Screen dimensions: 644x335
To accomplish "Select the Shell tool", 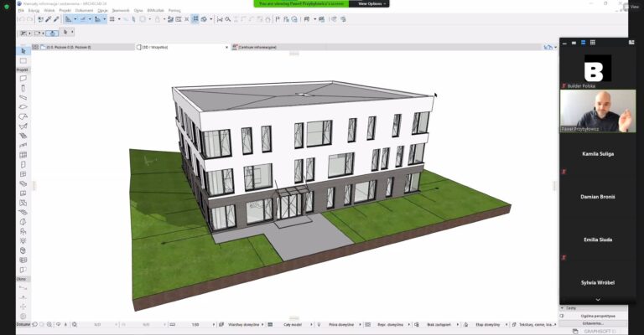I will (x=23, y=126).
